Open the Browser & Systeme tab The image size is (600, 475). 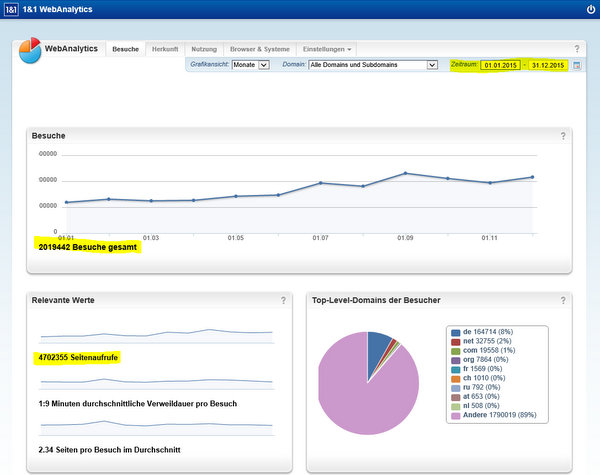click(x=258, y=49)
